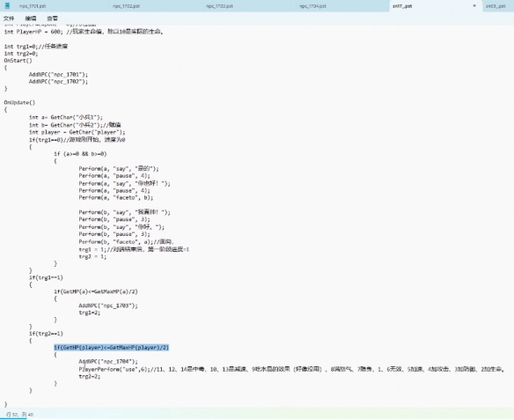Place cursor in the highlighted GetHP(player) condition line
Image resolution: width=514 pixels, height=420 pixels.
point(112,348)
